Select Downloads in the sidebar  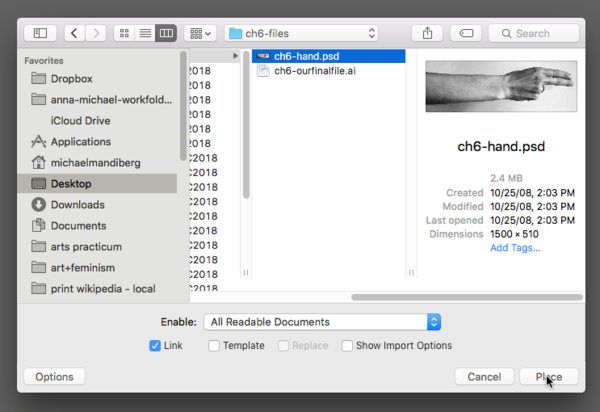point(77,205)
